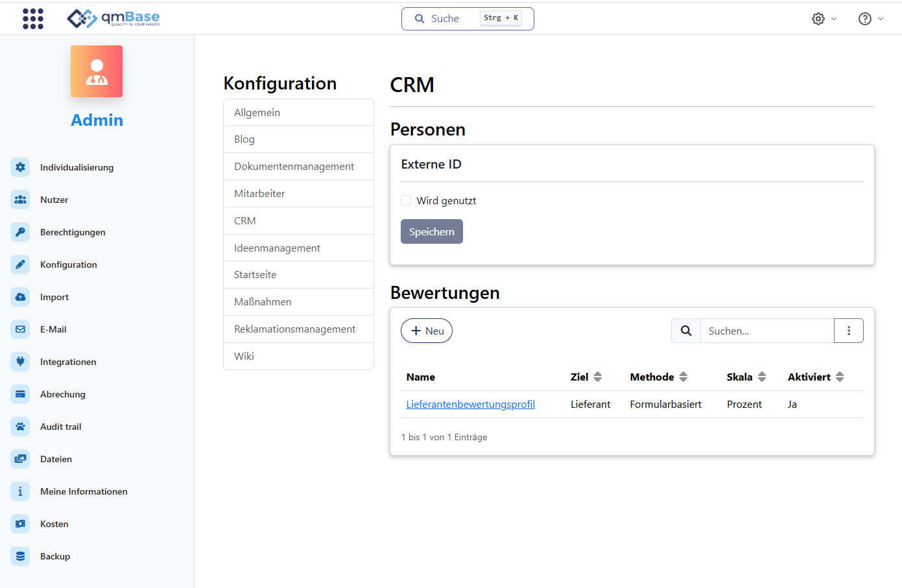Open the Audit trail sidebar entry

point(61,427)
